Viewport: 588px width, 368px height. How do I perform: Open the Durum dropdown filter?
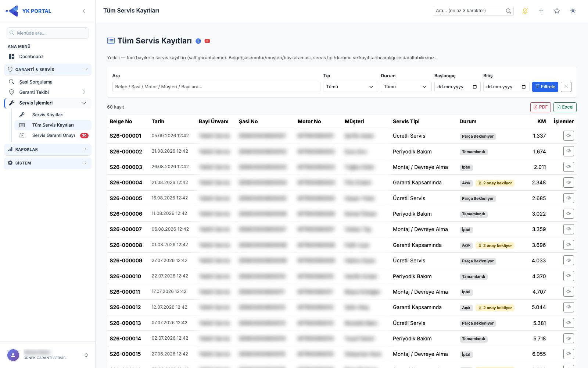406,87
